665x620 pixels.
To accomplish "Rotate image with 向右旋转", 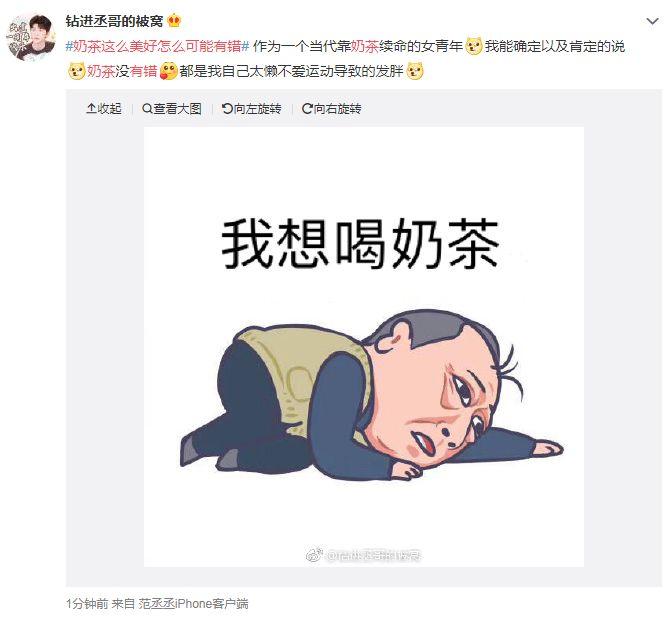I will tap(332, 109).
